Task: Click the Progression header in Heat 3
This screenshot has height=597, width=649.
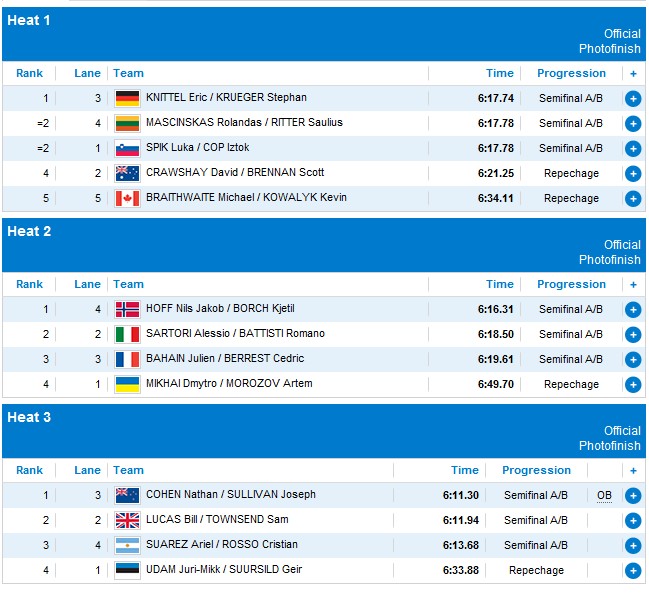Action: 536,470
